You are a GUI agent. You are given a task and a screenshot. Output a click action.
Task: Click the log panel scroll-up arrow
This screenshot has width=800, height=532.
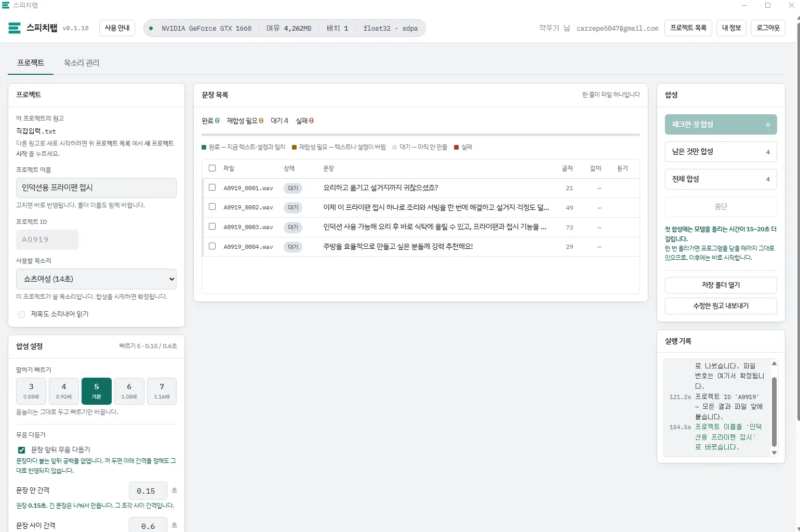774,364
